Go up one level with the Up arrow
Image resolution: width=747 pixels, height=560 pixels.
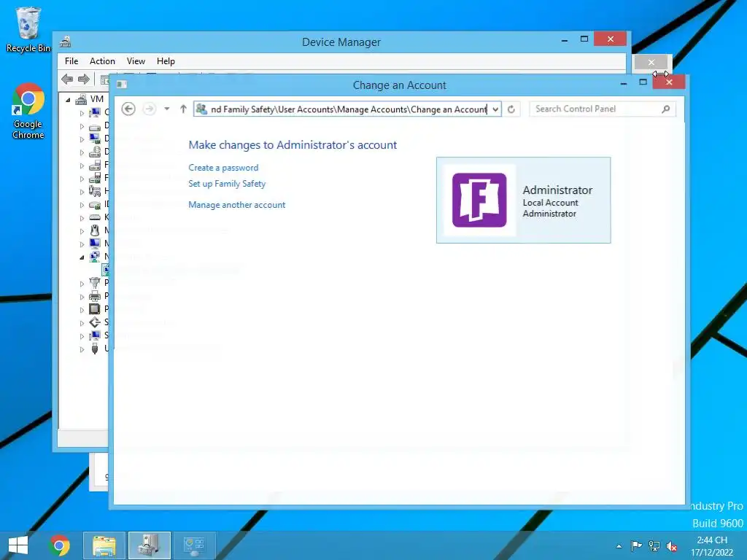click(x=183, y=109)
